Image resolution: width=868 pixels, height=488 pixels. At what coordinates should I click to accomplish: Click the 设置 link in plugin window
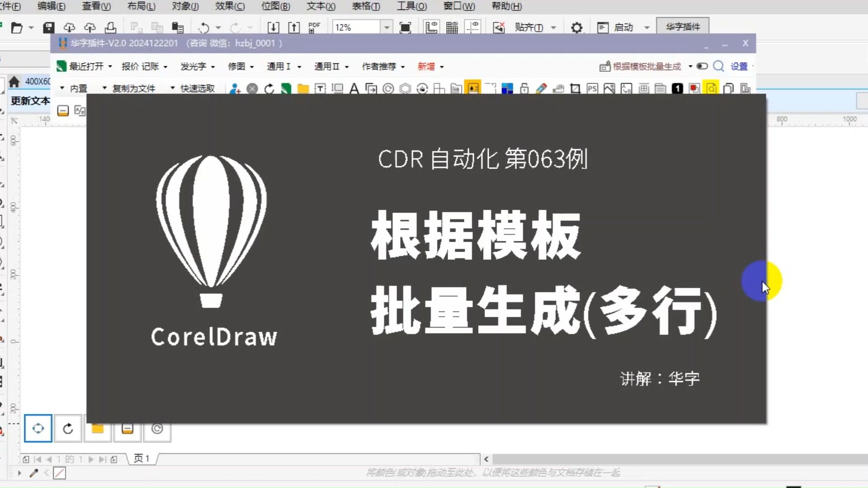[739, 66]
